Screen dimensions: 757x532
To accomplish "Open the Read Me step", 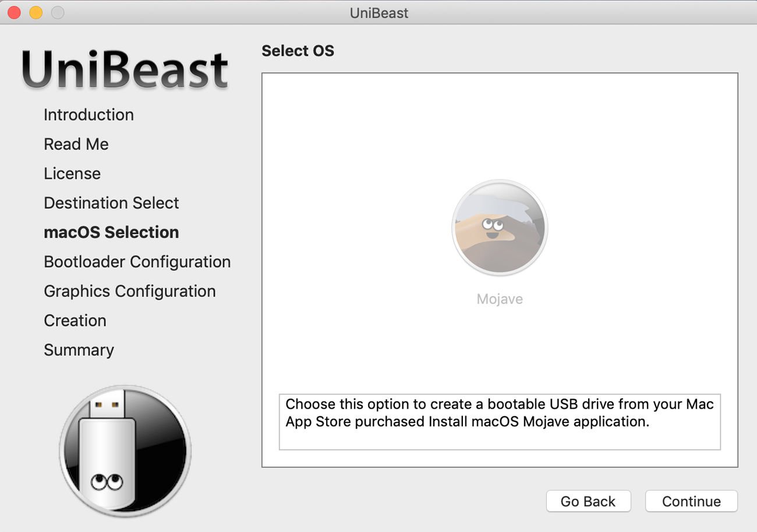I will (x=76, y=144).
